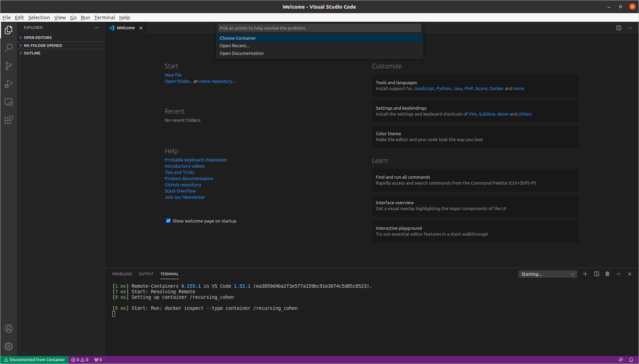Split the editor to the right
The height and width of the screenshot is (364, 639).
[619, 28]
